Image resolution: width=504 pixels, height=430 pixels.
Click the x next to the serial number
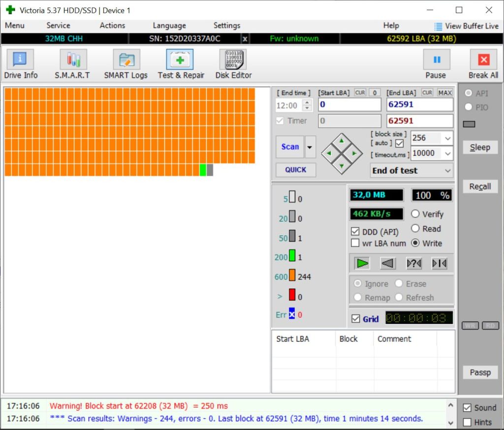coord(245,39)
